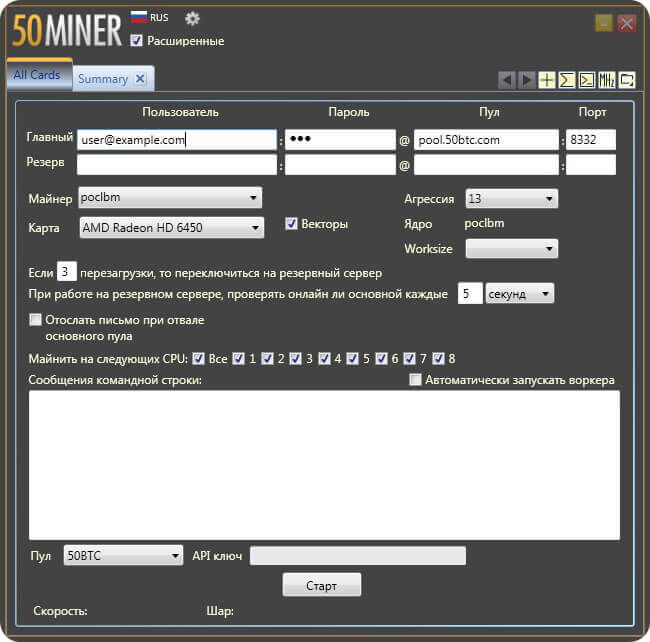The image size is (650, 642).
Task: Click the Ядро value poclbm text
Action: coord(484,223)
